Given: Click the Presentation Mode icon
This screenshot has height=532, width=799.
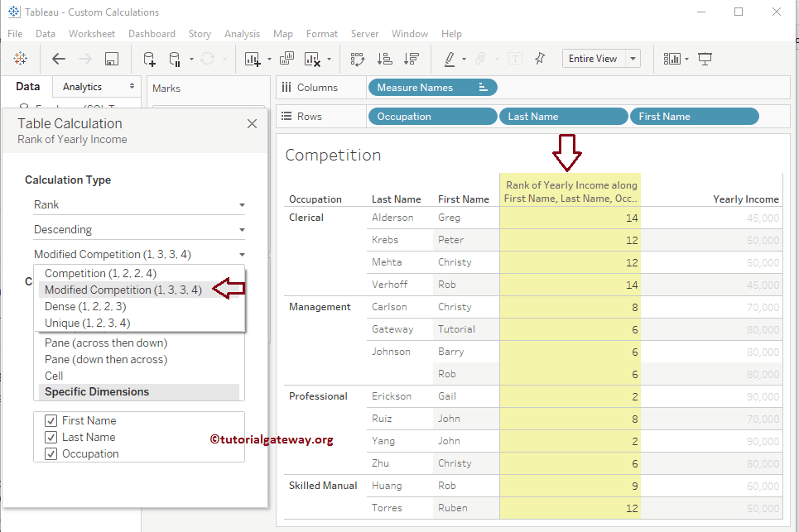Looking at the screenshot, I should point(705,59).
